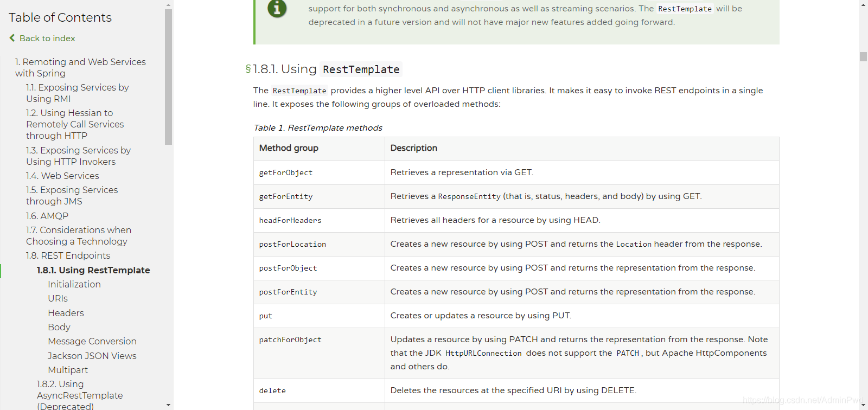The image size is (868, 410).
Task: Click the postForLocation table cell
Action: [319, 244]
